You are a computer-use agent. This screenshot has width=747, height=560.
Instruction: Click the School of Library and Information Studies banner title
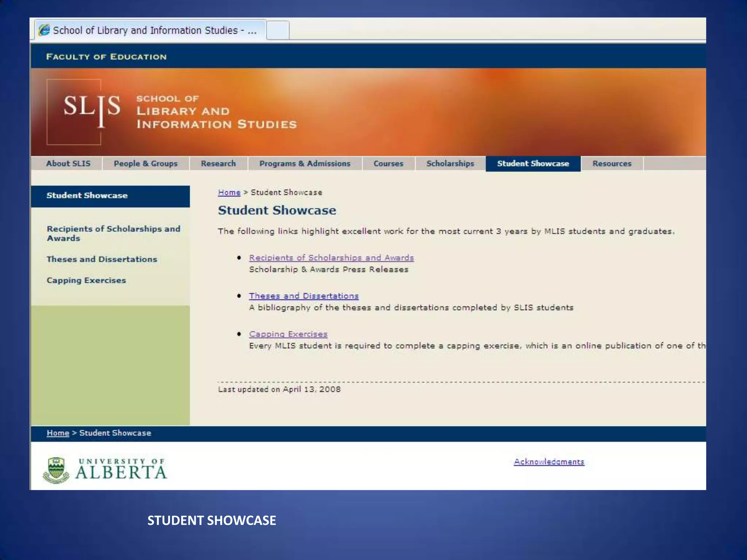pyautogui.click(x=216, y=112)
